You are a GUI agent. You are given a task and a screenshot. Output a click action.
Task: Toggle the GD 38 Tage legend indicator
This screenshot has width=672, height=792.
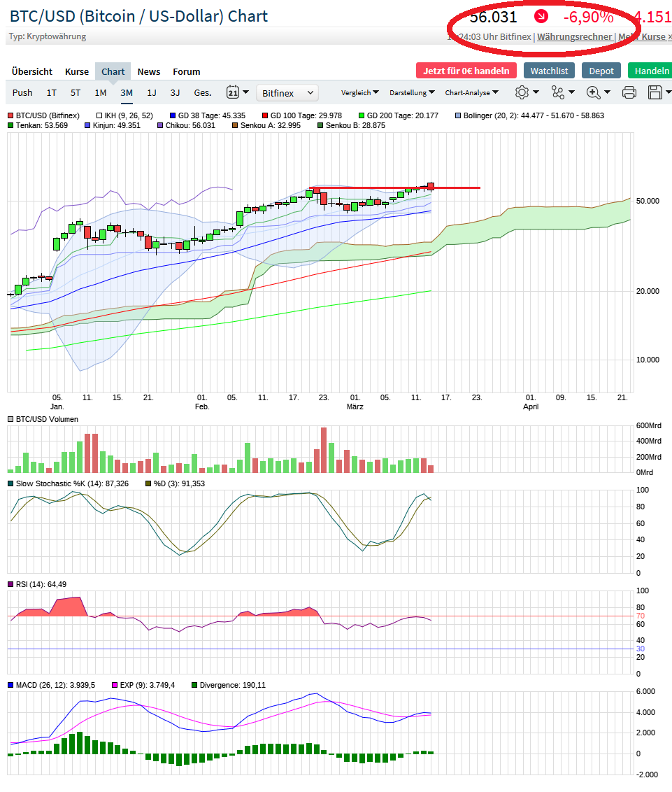173,115
